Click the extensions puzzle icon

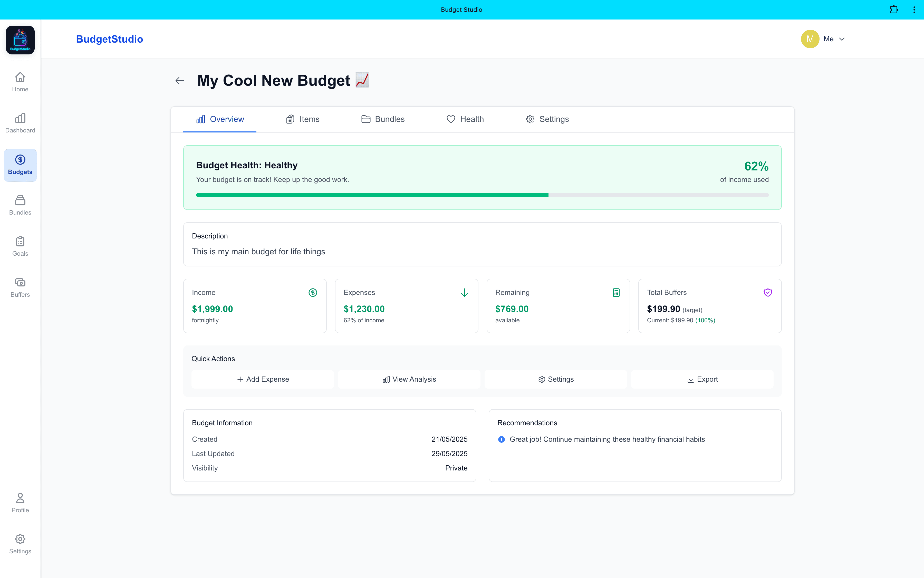tap(894, 9)
